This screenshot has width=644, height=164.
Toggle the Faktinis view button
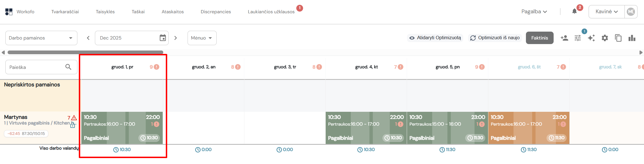[539, 38]
